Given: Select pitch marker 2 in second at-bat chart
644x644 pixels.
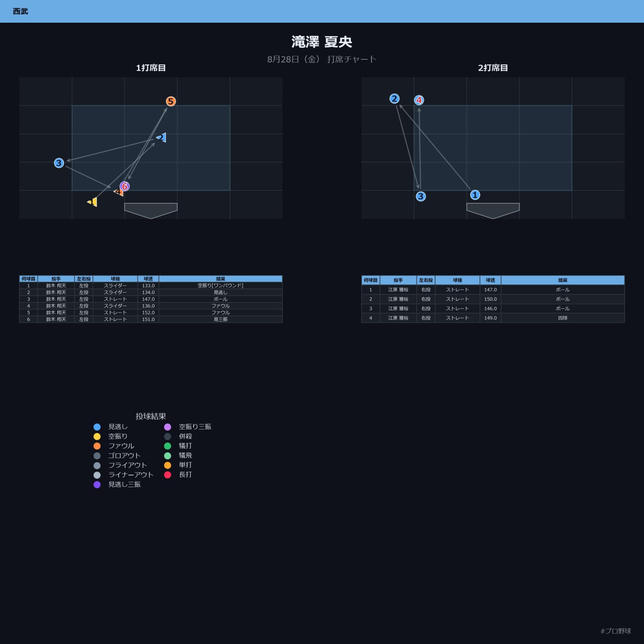Looking at the screenshot, I should point(394,99).
